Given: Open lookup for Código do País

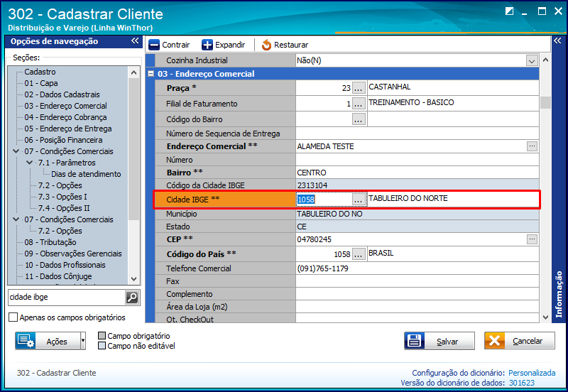Looking at the screenshot, I should [x=359, y=254].
